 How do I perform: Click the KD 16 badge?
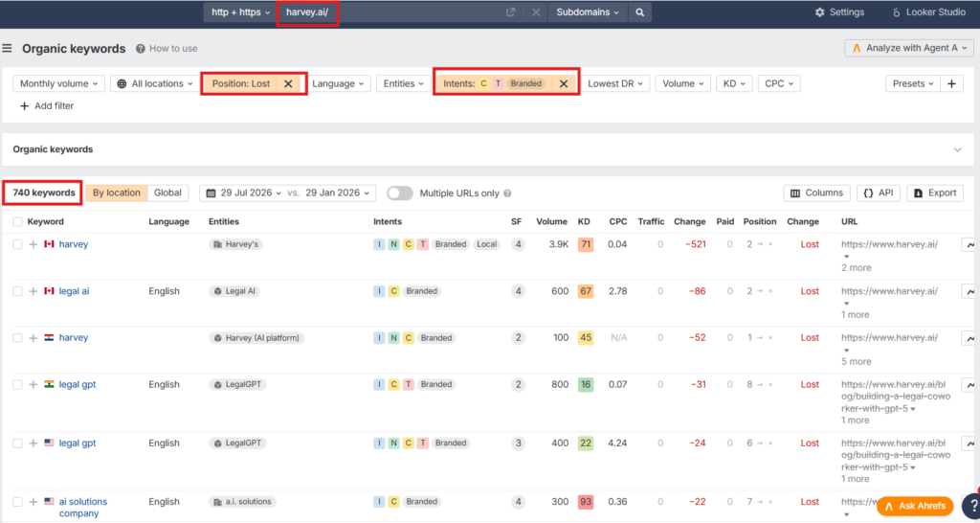[585, 385]
